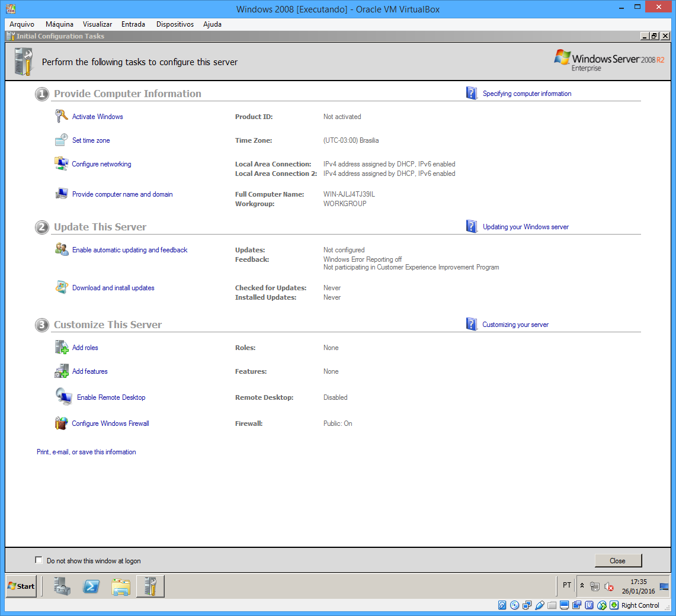This screenshot has height=616, width=676.
Task: Click Download and install updates link
Action: [113, 287]
